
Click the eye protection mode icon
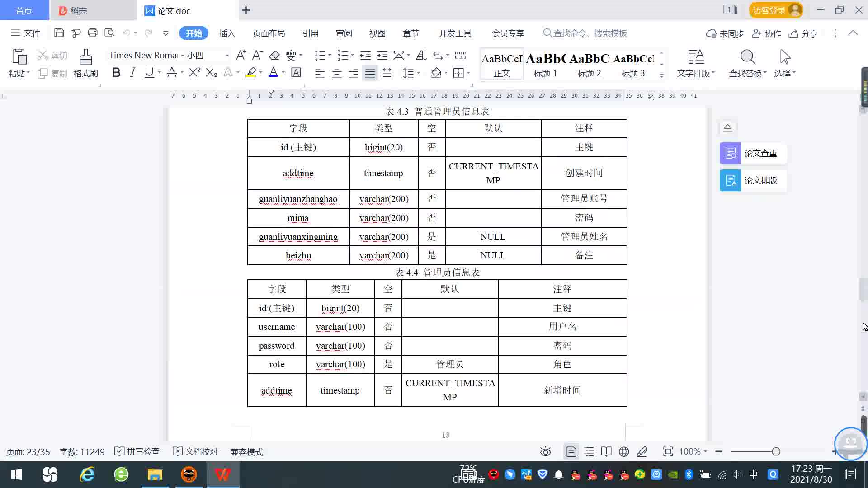(x=546, y=452)
